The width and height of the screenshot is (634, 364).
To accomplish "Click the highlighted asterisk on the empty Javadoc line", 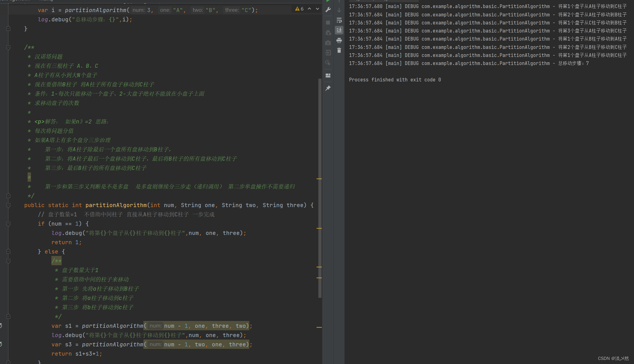I will click(x=29, y=177).
